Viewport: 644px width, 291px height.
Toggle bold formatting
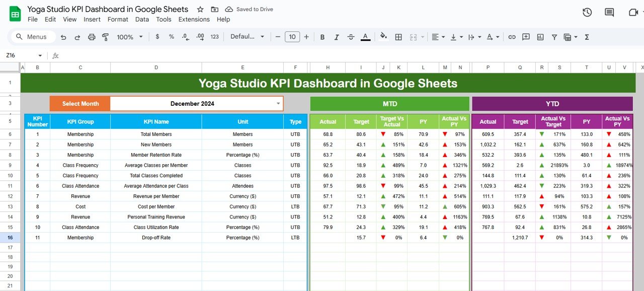(x=323, y=37)
